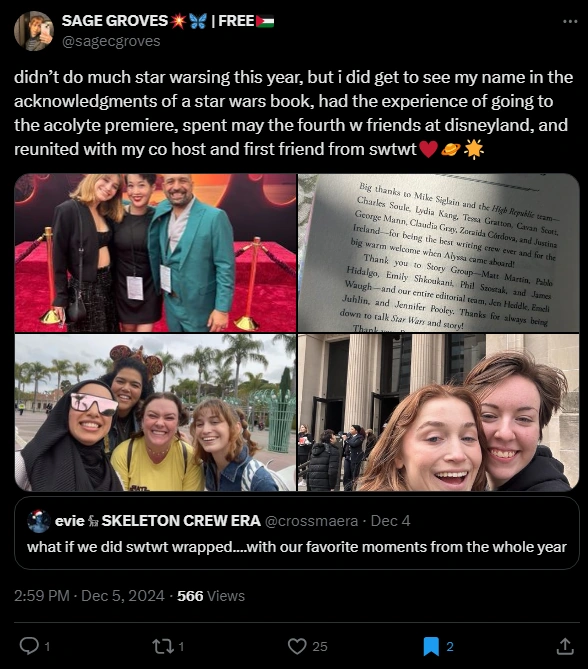Open evie's avatar in quoted tweet
Viewport: 588px width, 669px height.
tap(39, 521)
